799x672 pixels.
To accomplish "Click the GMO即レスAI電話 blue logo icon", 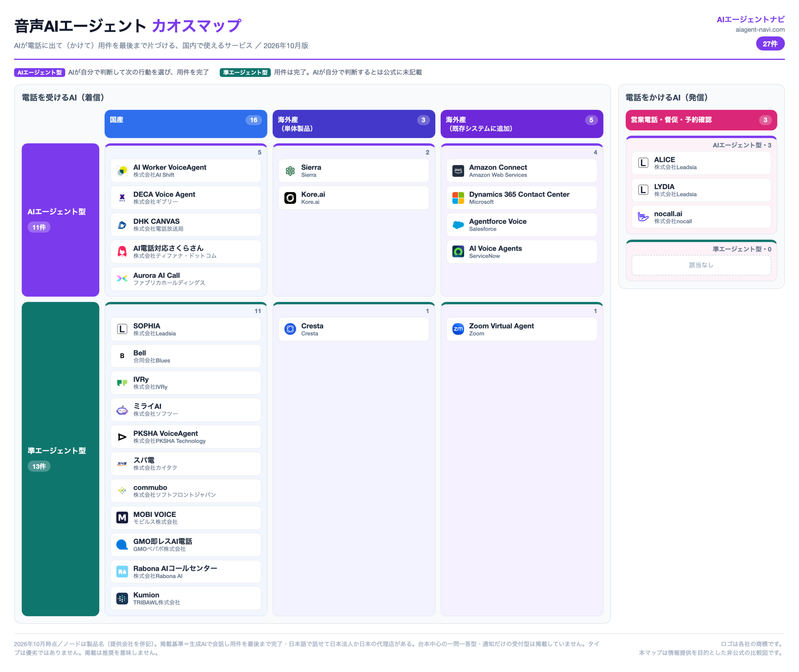I will pyautogui.click(x=122, y=545).
